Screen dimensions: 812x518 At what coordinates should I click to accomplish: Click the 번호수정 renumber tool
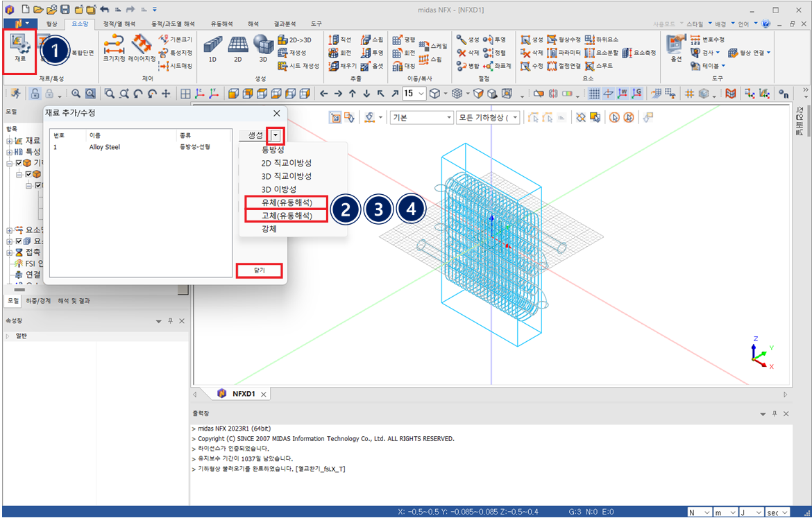(x=707, y=40)
